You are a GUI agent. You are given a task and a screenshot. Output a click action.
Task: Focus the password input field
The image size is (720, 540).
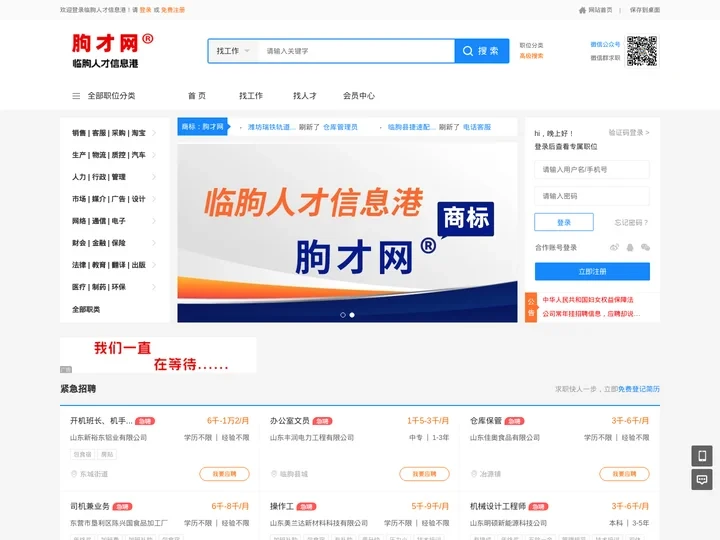[592, 196]
